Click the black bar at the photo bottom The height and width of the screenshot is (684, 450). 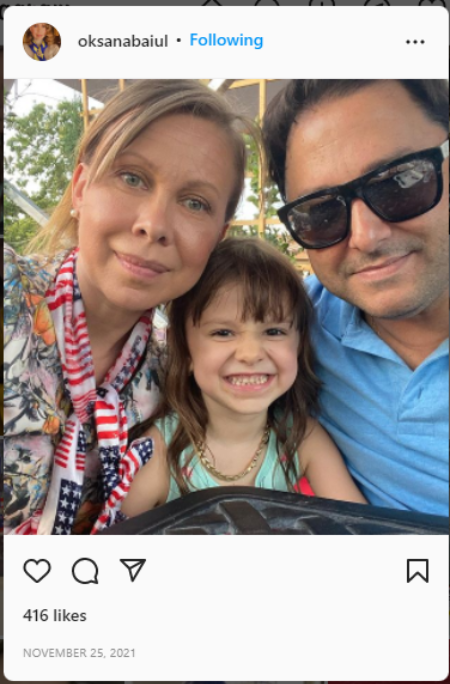click(279, 513)
